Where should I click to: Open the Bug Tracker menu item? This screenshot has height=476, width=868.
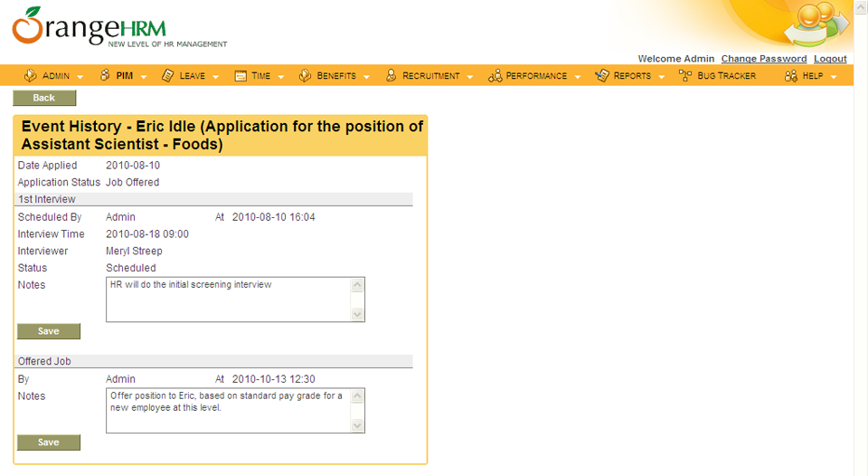click(x=726, y=76)
